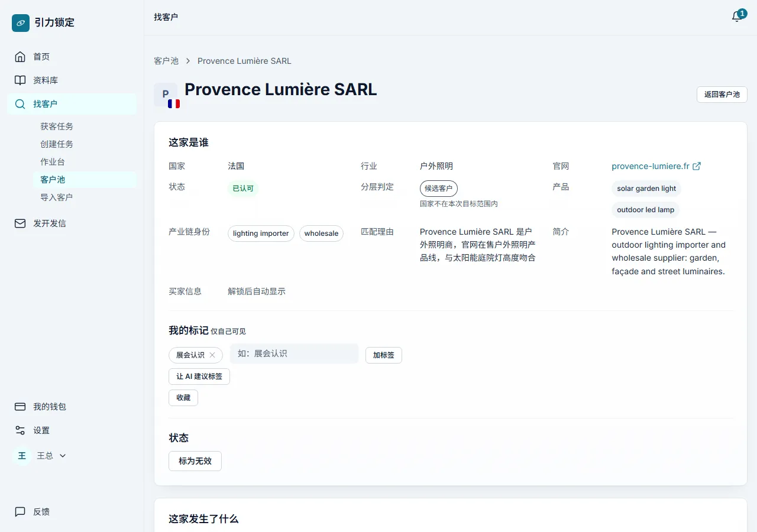Expand the 王总 account dropdown chevron
Viewport: 757px width, 532px height.
click(x=63, y=456)
